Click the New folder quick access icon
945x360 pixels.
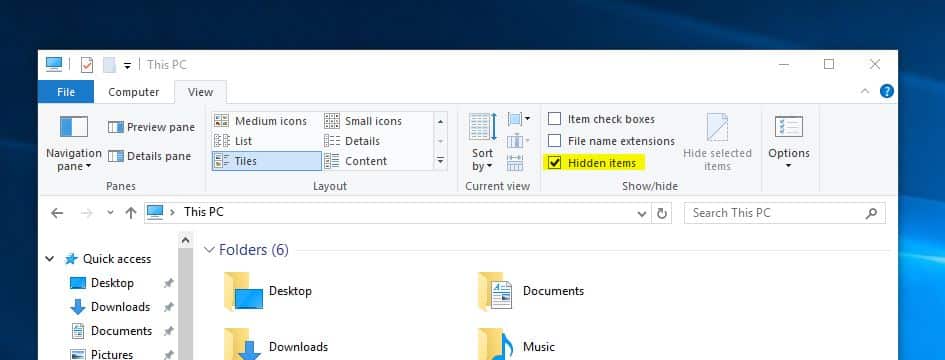pos(109,65)
